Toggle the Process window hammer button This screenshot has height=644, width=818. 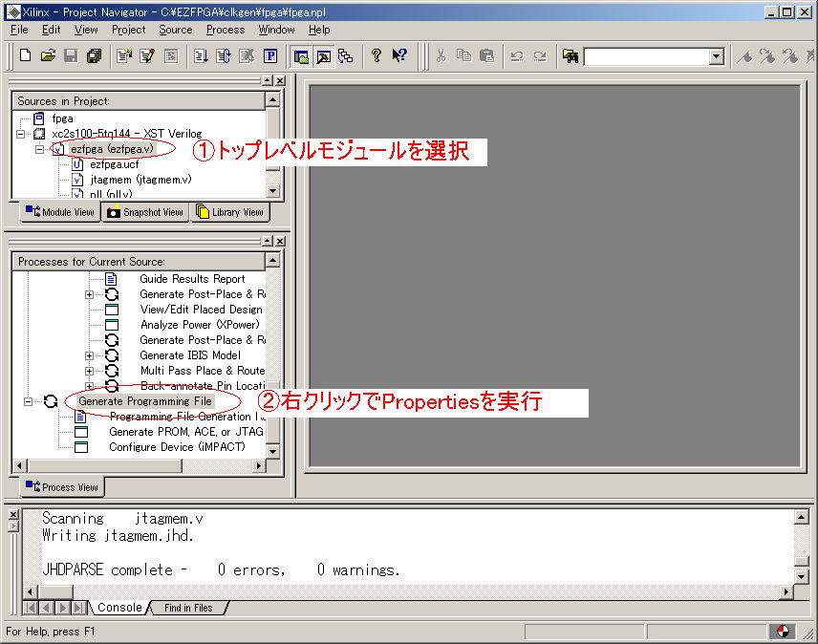click(x=323, y=55)
